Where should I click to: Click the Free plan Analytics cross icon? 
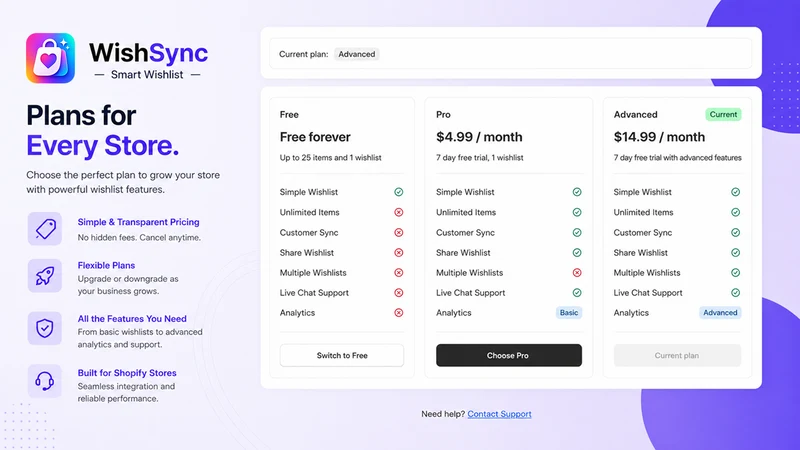[398, 313]
